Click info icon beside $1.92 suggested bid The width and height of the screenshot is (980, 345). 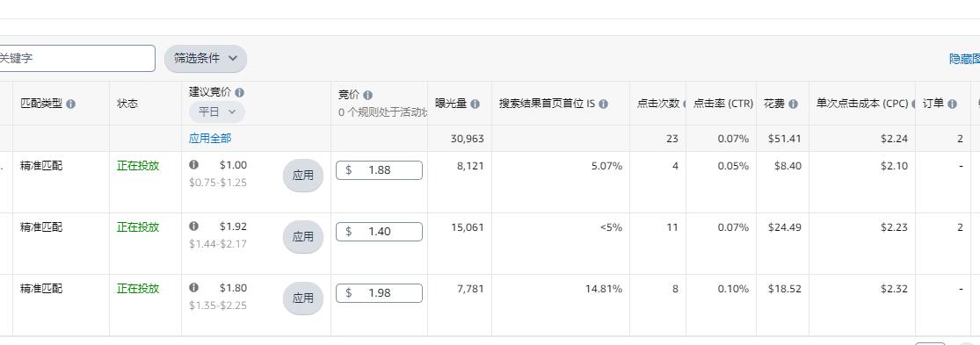[193, 226]
